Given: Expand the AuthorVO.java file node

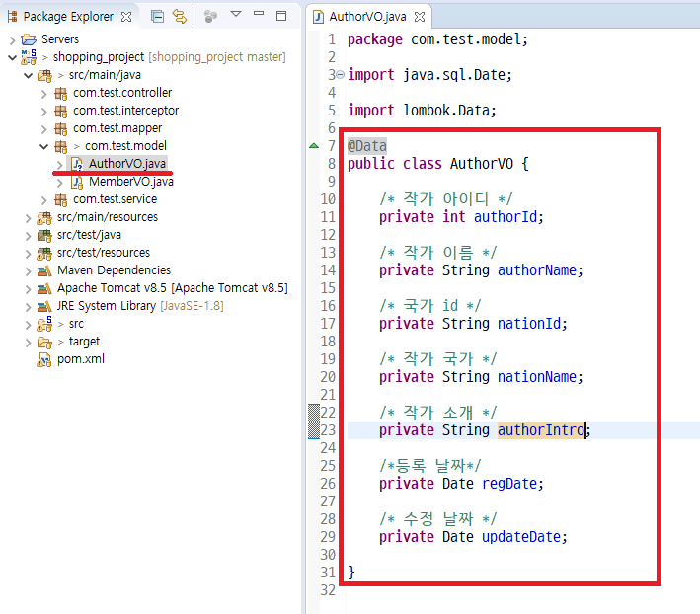Looking at the screenshot, I should point(60,165).
